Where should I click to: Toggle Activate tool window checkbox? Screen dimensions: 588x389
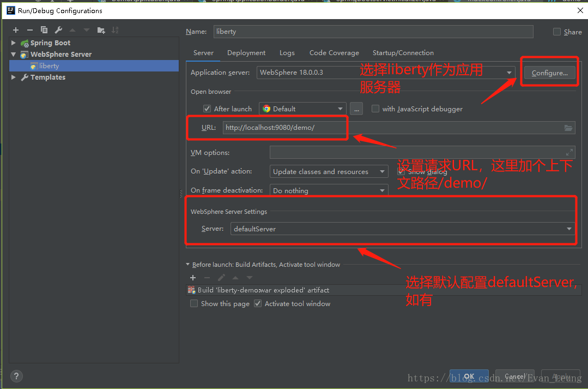pos(258,303)
